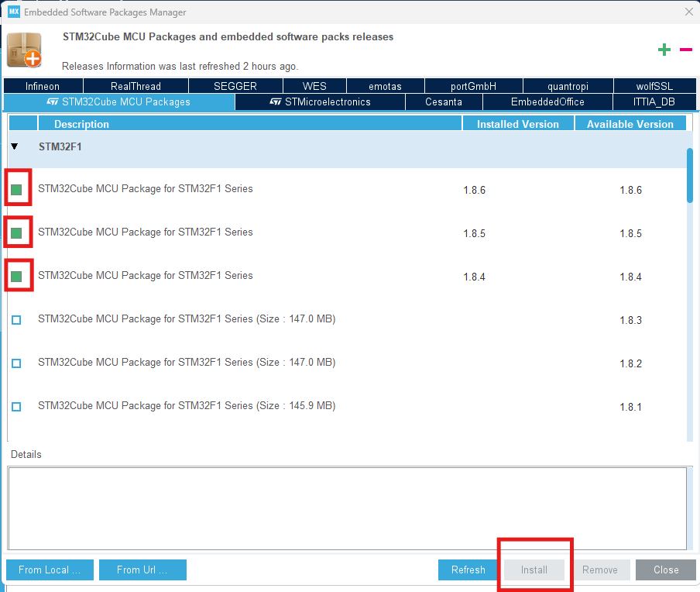This screenshot has width=700, height=592.
Task: Close the Packages Manager window with X
Action: pyautogui.click(x=689, y=12)
